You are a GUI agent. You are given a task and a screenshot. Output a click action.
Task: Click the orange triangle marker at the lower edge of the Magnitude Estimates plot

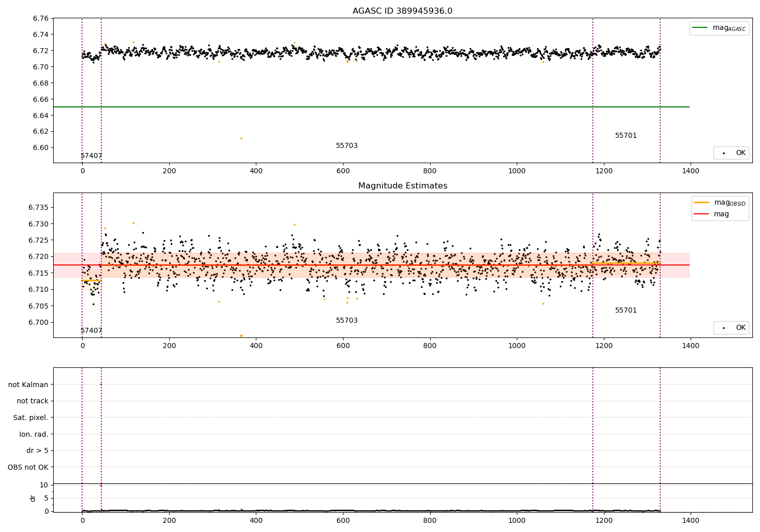click(241, 336)
